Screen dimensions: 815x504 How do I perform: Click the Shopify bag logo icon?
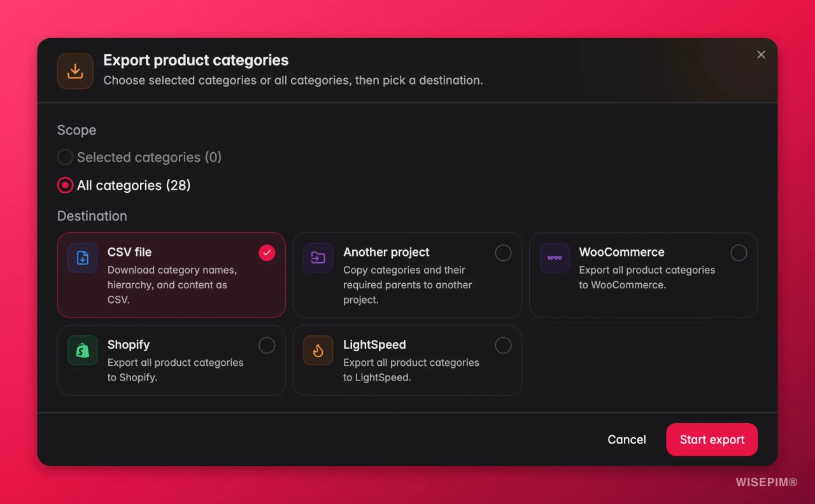pos(83,350)
